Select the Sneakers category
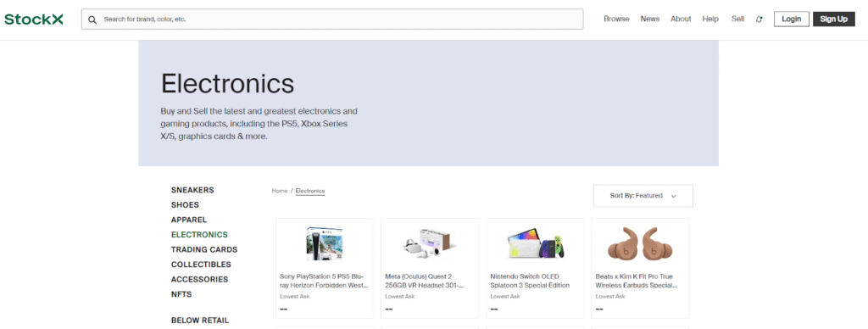 (x=192, y=190)
